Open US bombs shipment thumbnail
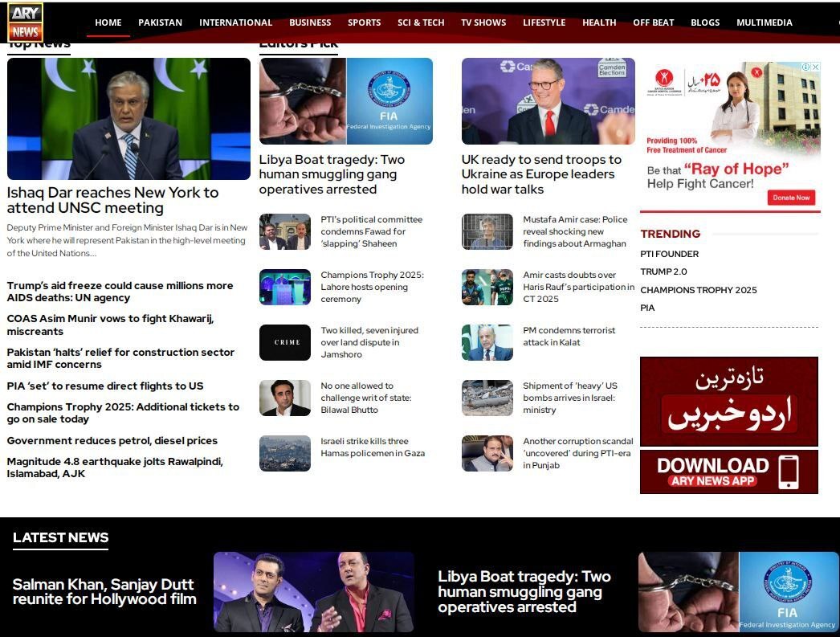Image resolution: width=840 pixels, height=637 pixels. 487,398
